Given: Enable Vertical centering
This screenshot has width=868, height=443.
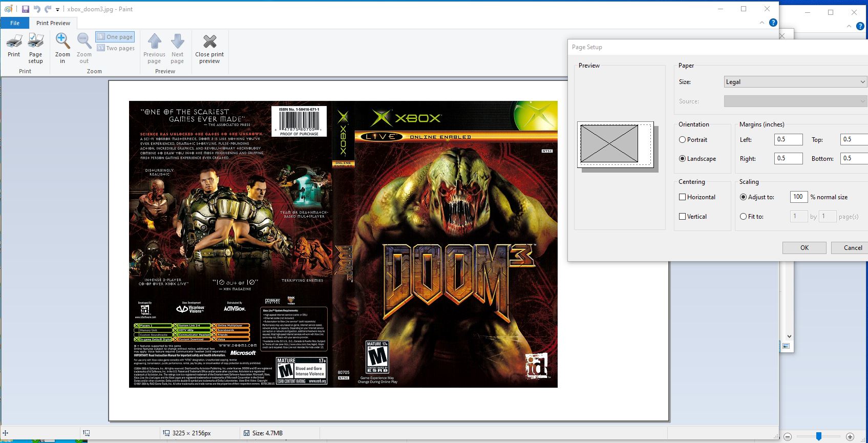Looking at the screenshot, I should click(693, 217).
